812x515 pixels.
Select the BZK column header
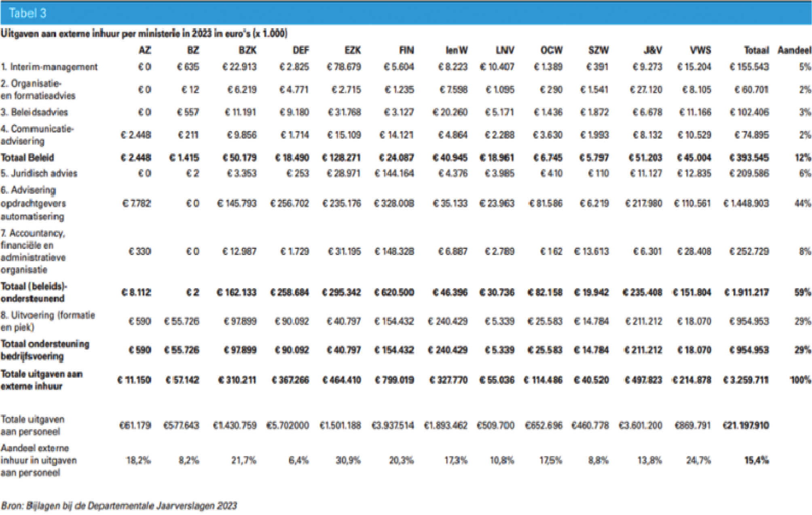coord(247,50)
